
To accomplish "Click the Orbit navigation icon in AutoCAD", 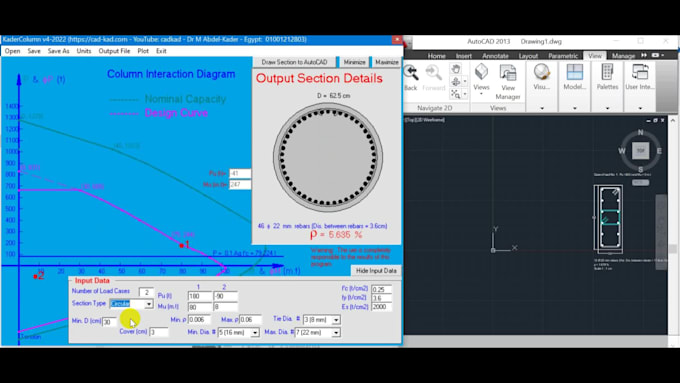I will [455, 81].
